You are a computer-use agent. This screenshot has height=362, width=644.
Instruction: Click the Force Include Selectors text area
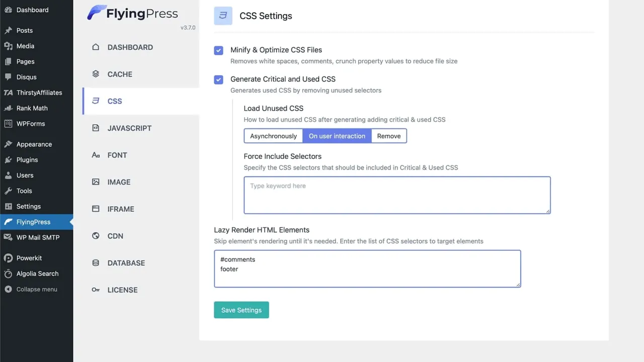click(x=397, y=195)
